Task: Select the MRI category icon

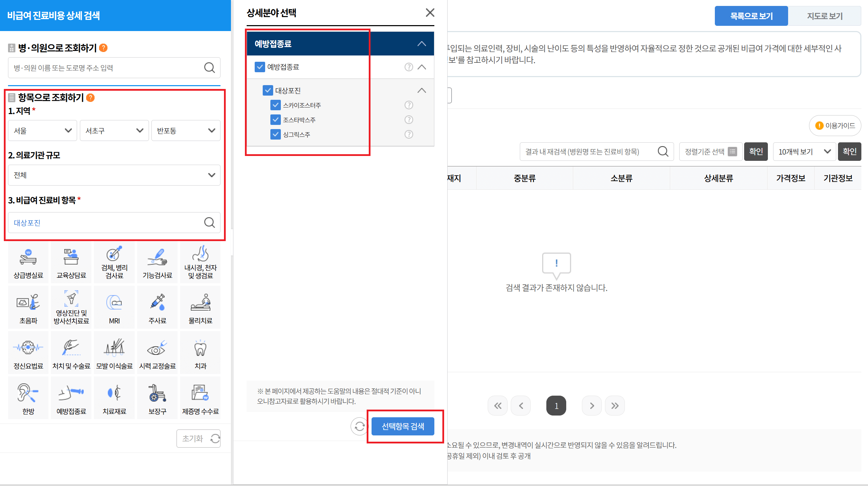Action: click(x=114, y=306)
